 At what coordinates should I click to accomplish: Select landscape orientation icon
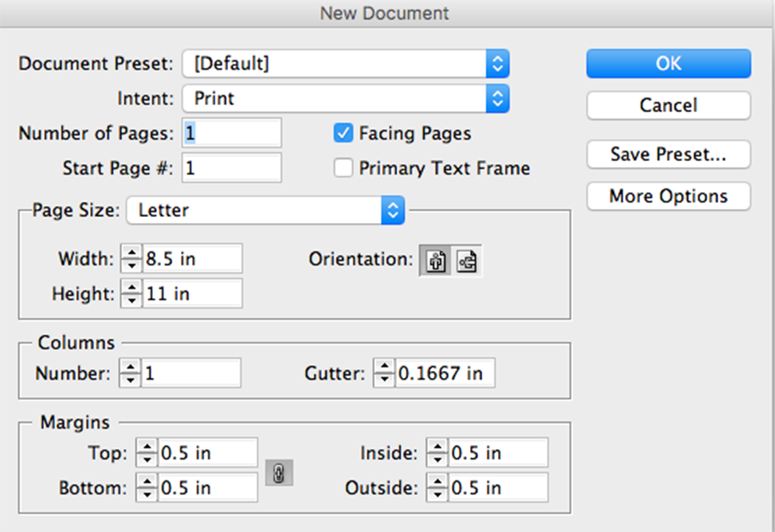466,260
